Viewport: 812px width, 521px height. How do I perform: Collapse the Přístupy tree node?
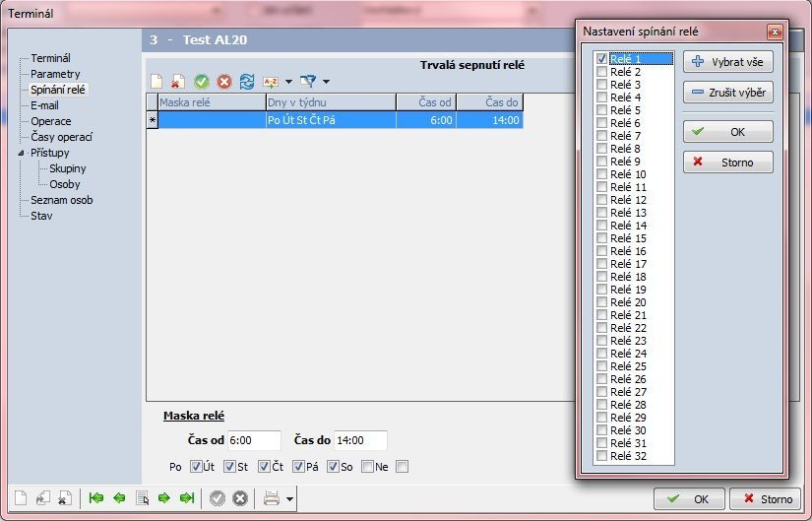22,153
